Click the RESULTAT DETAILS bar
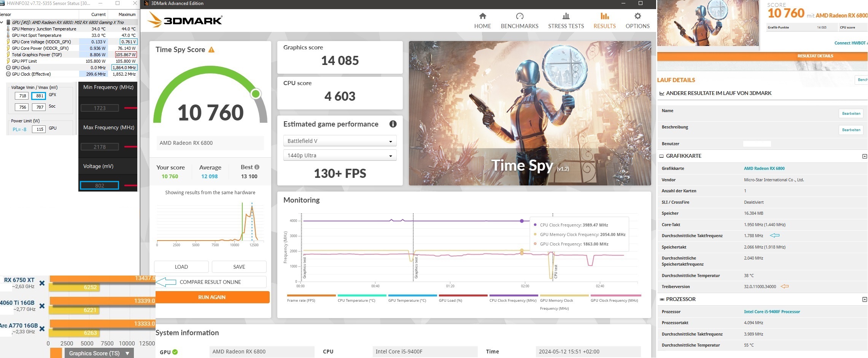The image size is (868, 358). (762, 56)
